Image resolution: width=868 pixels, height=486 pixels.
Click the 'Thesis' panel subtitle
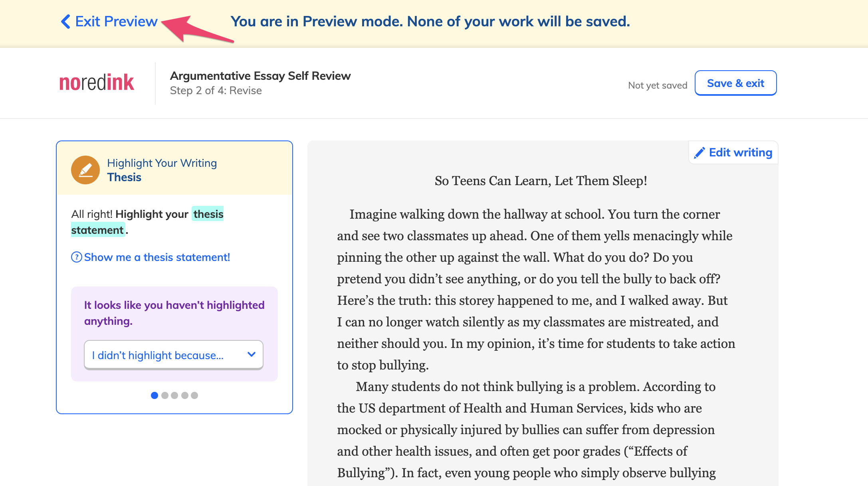tap(124, 177)
